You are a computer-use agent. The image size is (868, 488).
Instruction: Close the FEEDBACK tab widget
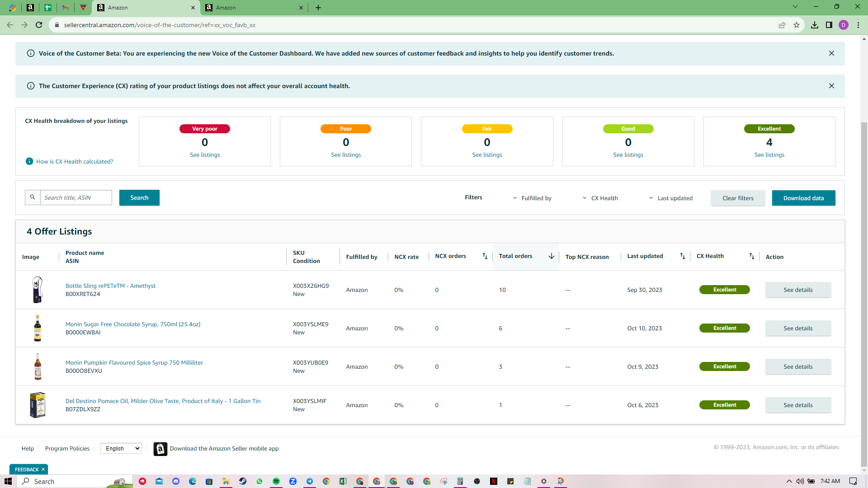click(x=43, y=469)
